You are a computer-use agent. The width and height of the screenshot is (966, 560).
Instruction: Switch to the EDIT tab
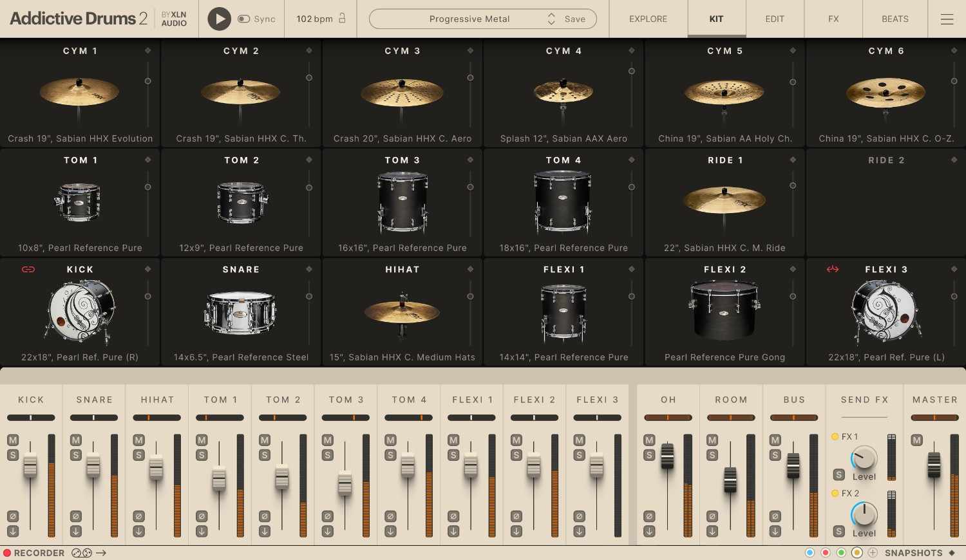tap(774, 19)
